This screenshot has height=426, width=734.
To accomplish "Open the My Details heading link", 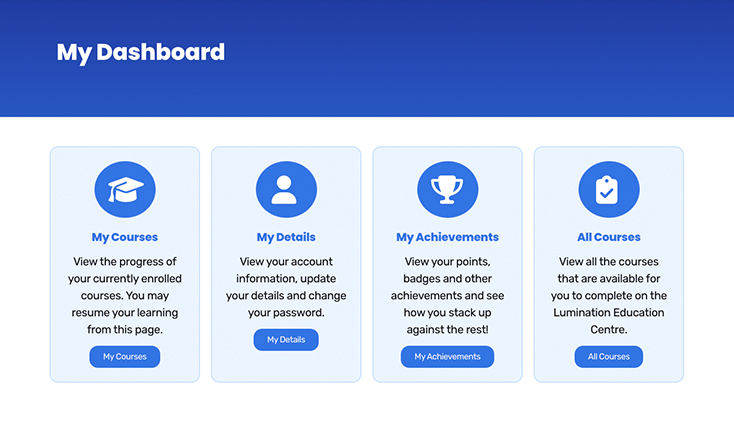I will (x=286, y=237).
